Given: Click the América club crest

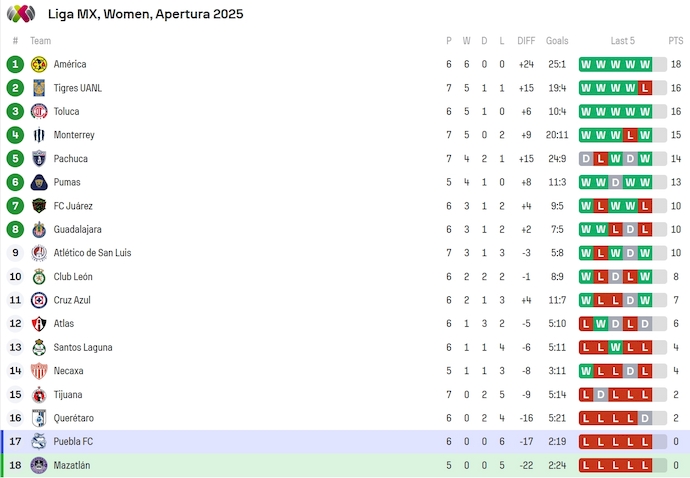Looking at the screenshot, I should [39, 64].
